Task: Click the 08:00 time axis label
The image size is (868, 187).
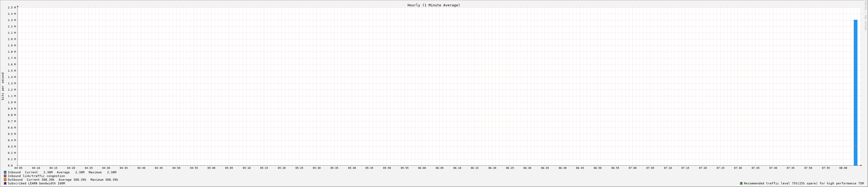Action: tap(843, 168)
